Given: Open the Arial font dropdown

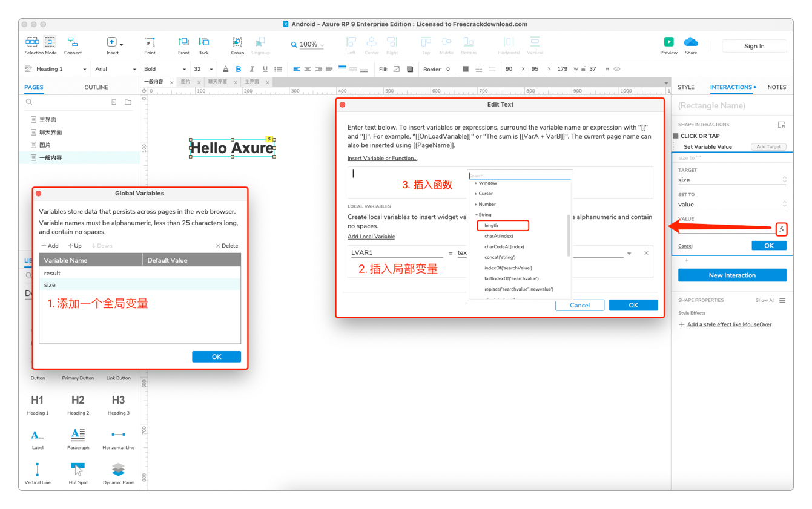Looking at the screenshot, I should (134, 70).
